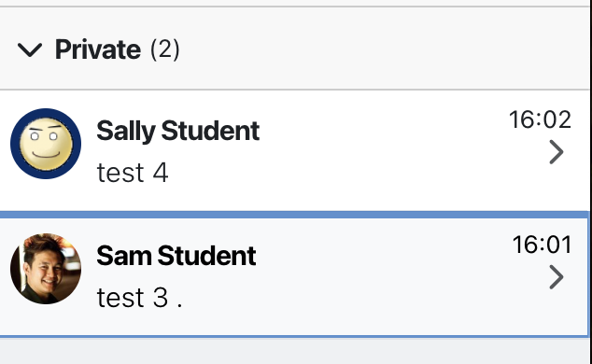The image size is (592, 364).
Task: Click the Private section heading text
Action: (98, 49)
